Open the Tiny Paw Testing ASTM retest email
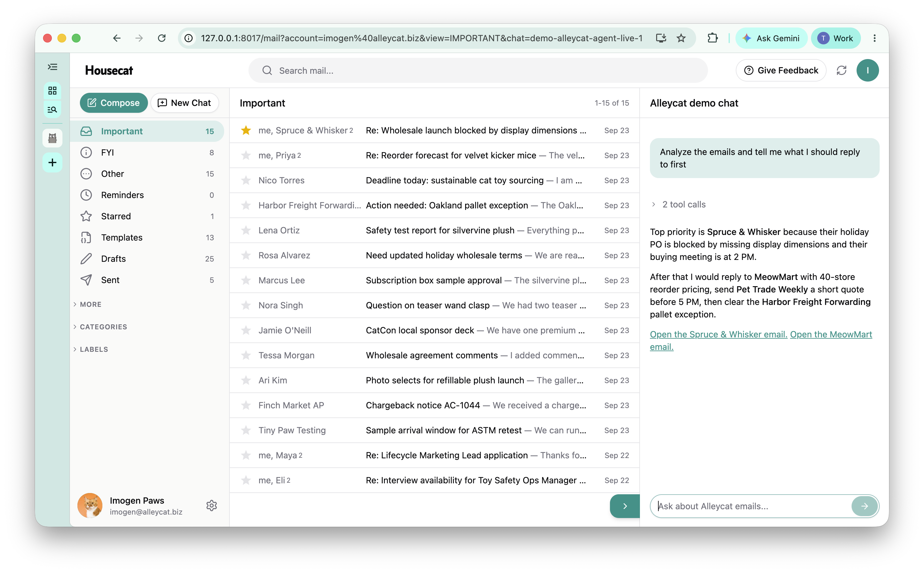This screenshot has height=573, width=924. point(434,431)
